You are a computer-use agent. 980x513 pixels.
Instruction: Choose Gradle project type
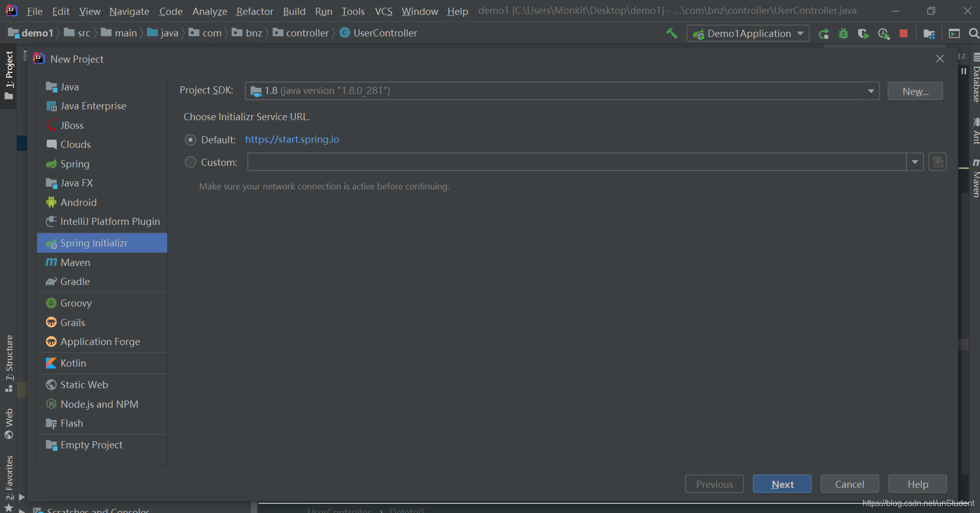(102, 282)
